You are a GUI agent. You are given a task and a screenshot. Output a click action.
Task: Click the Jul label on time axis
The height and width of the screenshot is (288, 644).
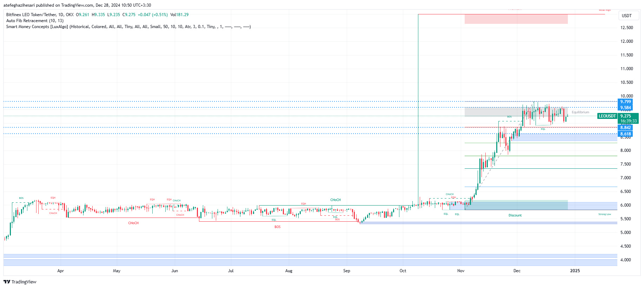[x=231, y=271]
